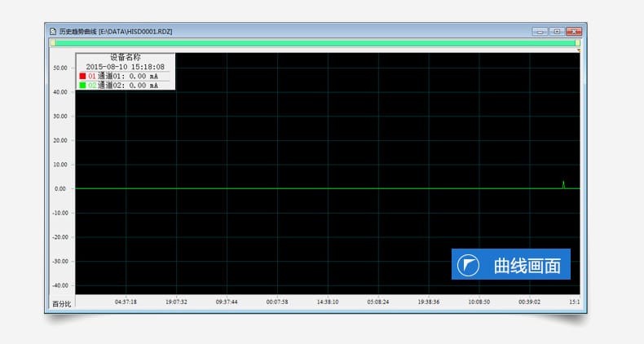The height and width of the screenshot is (344, 644).
Task: Minimize the 历史趋势曲线 window
Action: coord(540,31)
